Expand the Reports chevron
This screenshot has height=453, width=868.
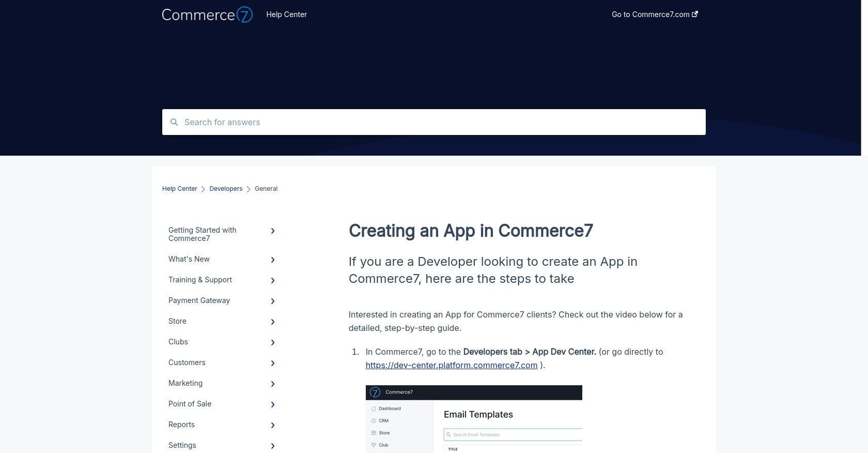(x=273, y=425)
